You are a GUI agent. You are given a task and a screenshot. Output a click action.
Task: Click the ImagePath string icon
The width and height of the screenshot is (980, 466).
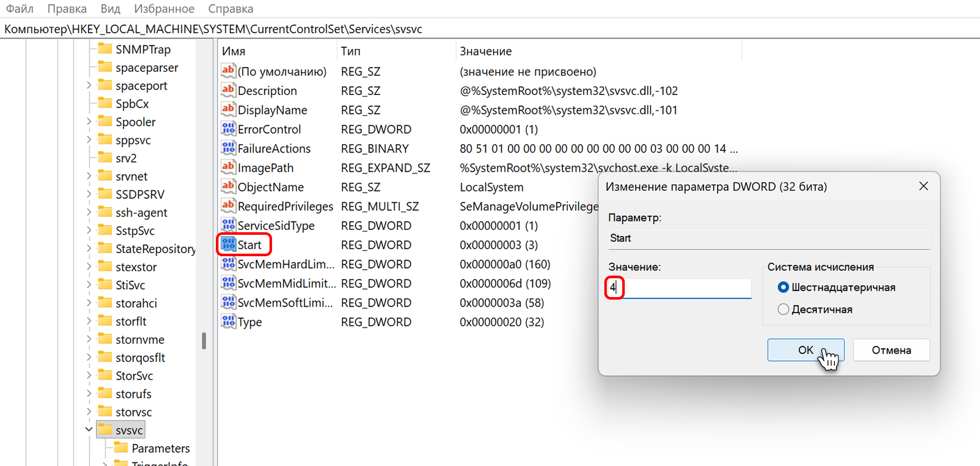(x=228, y=167)
